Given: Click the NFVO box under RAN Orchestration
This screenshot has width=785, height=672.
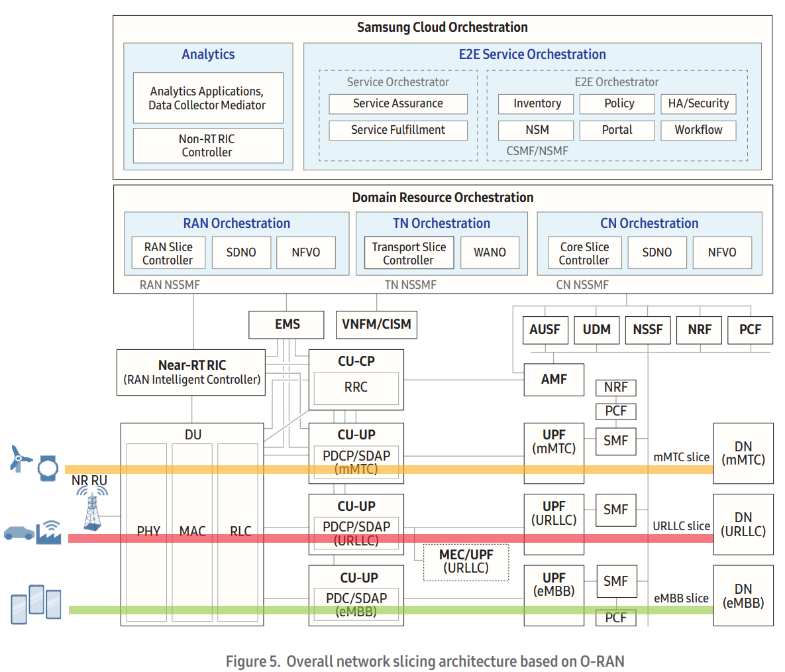Looking at the screenshot, I should tap(306, 253).
